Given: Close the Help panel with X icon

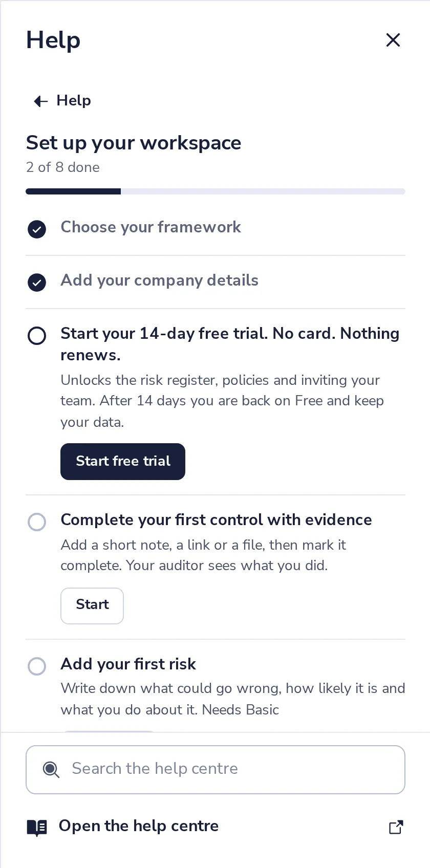Looking at the screenshot, I should 393,40.
